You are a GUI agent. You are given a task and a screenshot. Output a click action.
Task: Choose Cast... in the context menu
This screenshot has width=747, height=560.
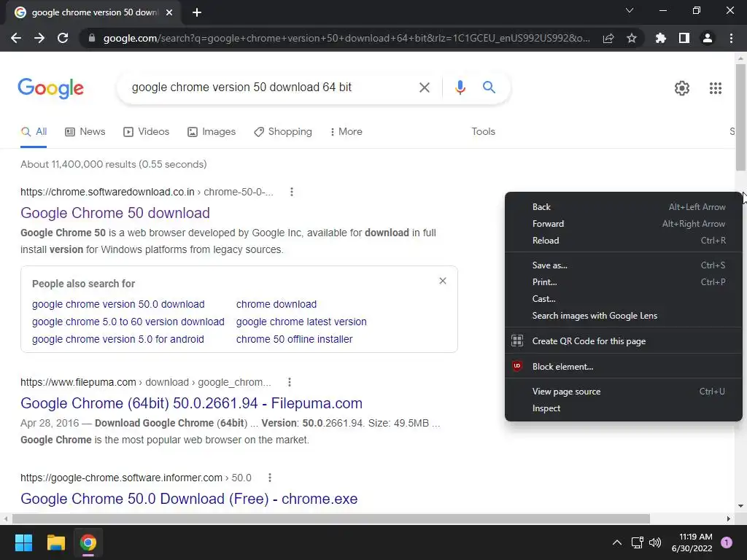click(624, 299)
